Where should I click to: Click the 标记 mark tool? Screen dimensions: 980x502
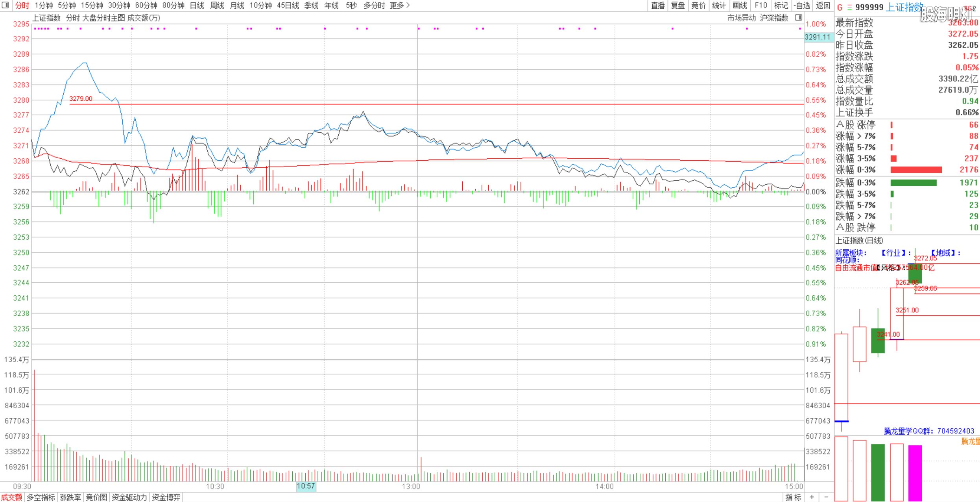(x=781, y=6)
